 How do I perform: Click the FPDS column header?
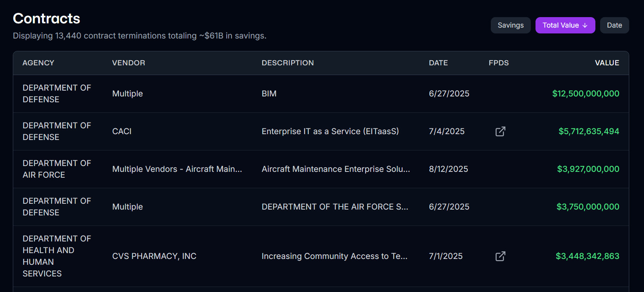499,63
